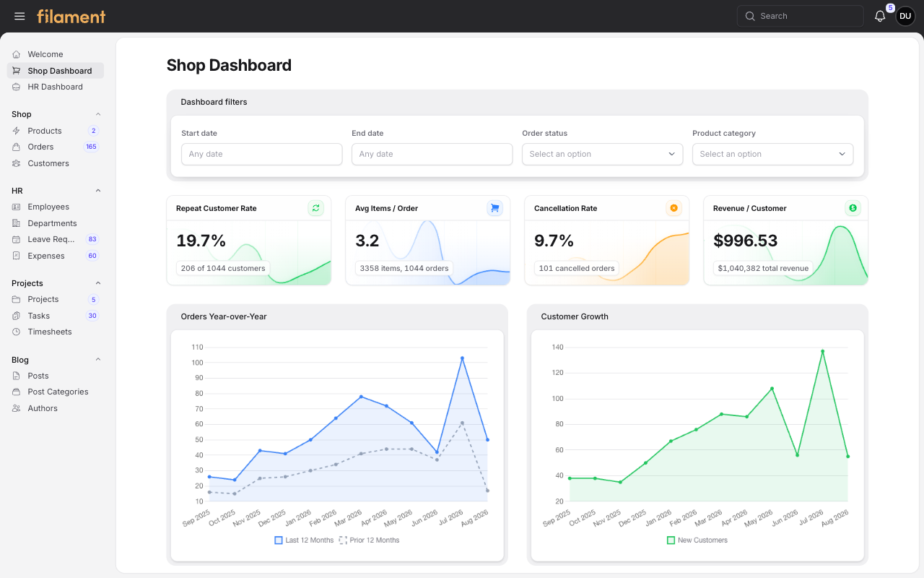Open the Projects page link
924x578 pixels.
point(56,299)
